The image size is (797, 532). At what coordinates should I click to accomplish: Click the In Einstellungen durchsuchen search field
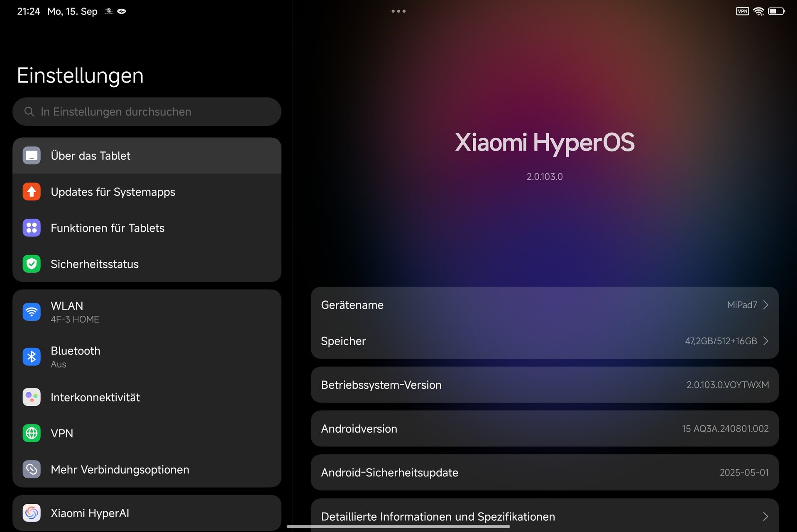(x=147, y=112)
